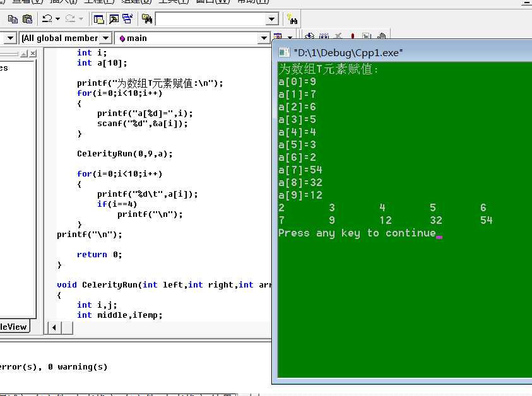The height and width of the screenshot is (396, 532).
Task: Click the Find in Files icon
Action: 147,19
